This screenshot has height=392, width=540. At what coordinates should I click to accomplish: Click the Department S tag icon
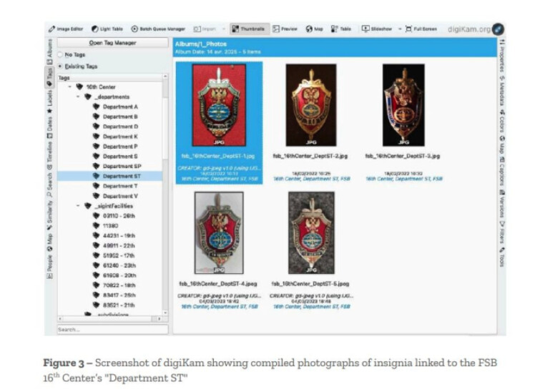tap(96, 156)
